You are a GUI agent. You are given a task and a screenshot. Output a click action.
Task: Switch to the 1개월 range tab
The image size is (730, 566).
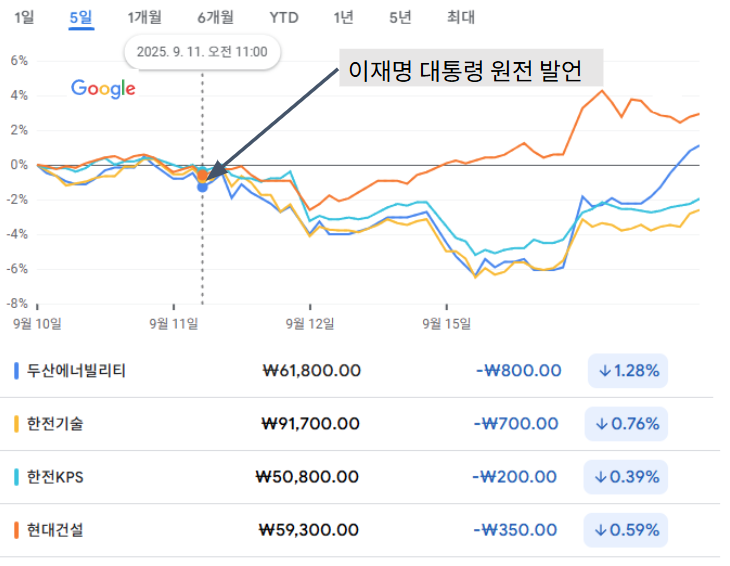click(x=145, y=17)
